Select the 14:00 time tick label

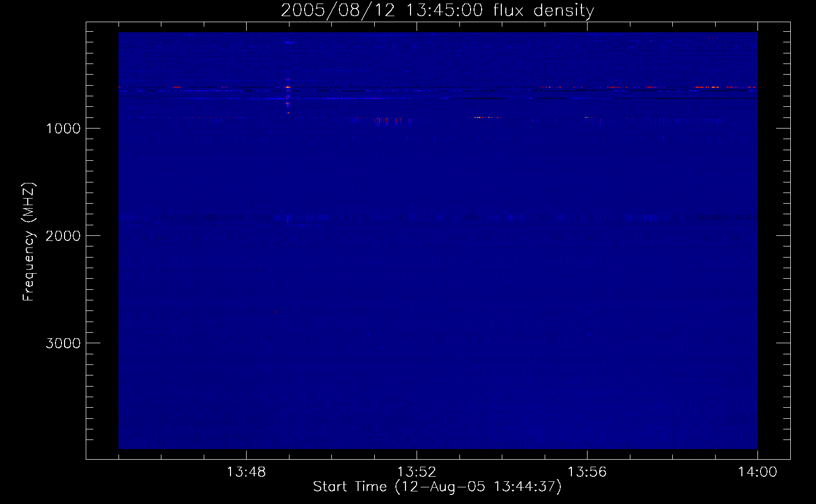tap(757, 472)
